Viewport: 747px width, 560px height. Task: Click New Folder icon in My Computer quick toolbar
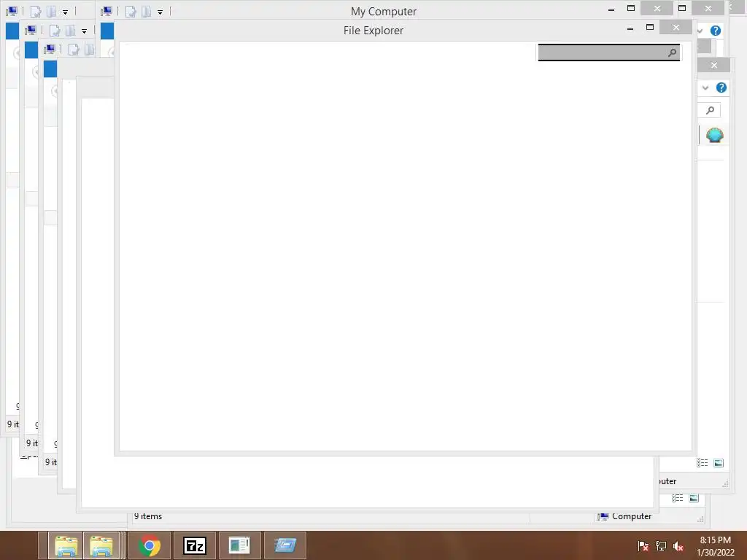(x=146, y=12)
